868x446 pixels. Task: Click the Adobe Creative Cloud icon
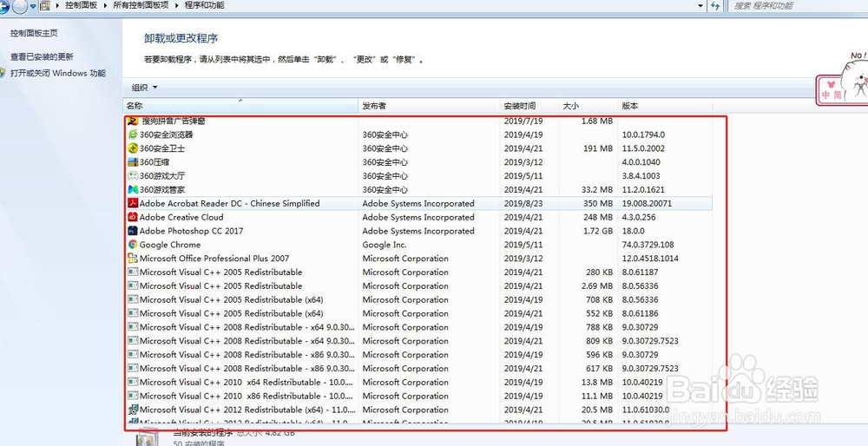pyautogui.click(x=133, y=218)
